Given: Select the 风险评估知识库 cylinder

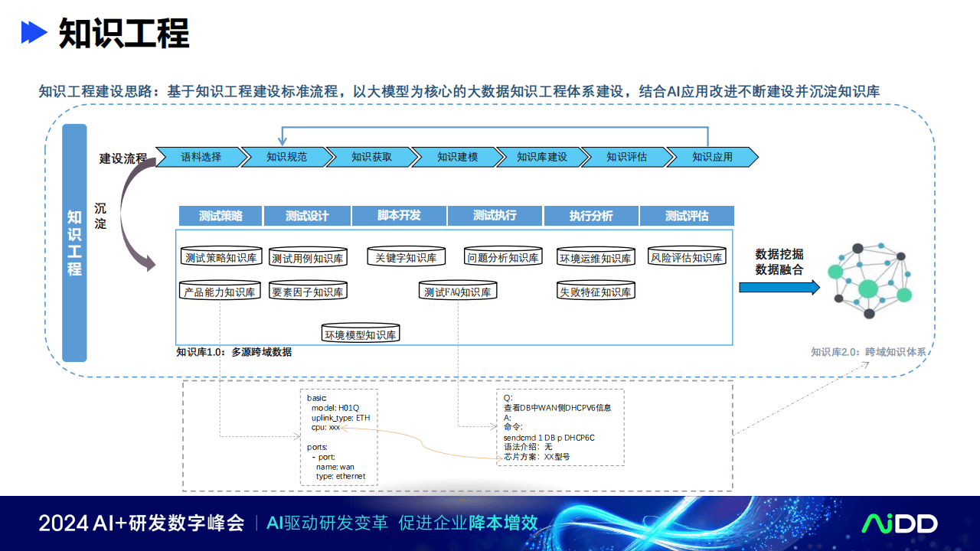Looking at the screenshot, I should (687, 257).
